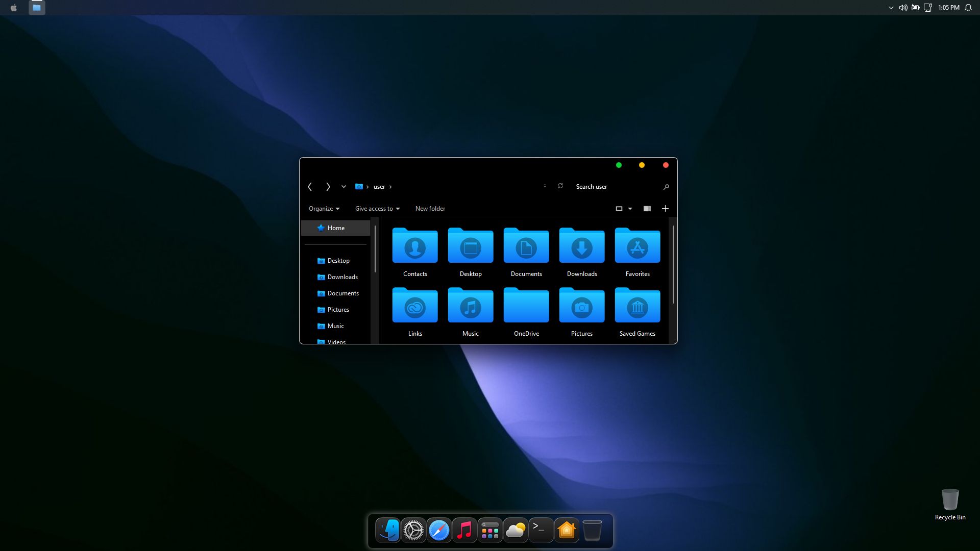
Task: Open Safari compass icon in dock
Action: pyautogui.click(x=438, y=531)
